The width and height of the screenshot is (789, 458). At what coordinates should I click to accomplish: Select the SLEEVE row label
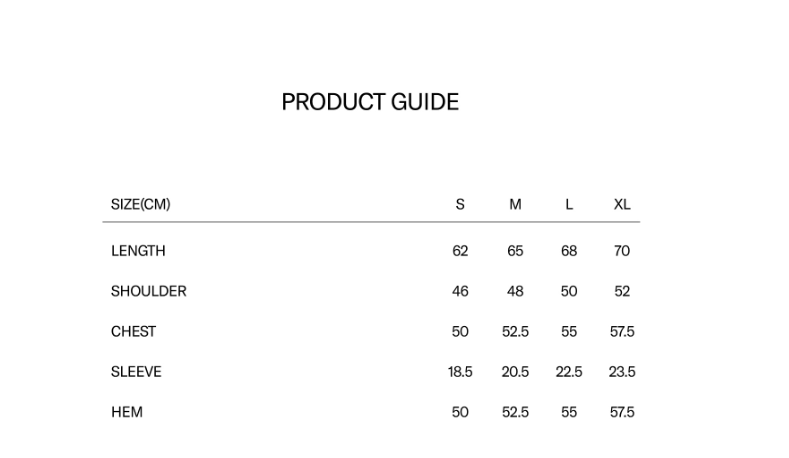click(x=136, y=371)
